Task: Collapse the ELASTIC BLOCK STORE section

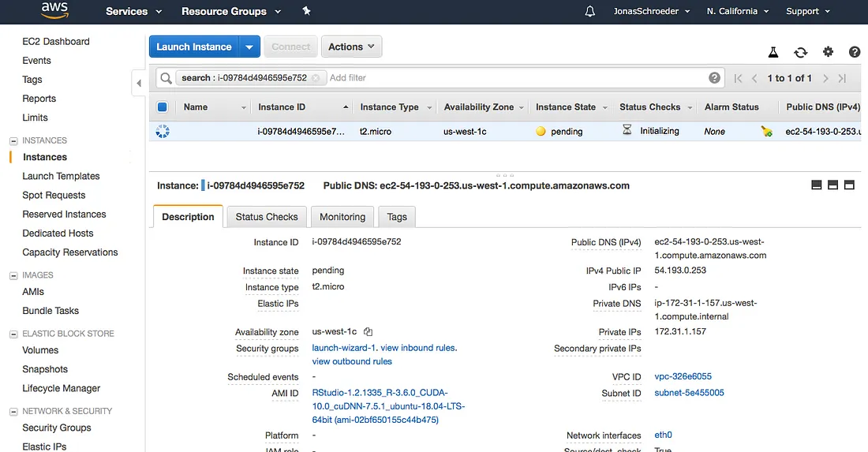Action: (13, 334)
